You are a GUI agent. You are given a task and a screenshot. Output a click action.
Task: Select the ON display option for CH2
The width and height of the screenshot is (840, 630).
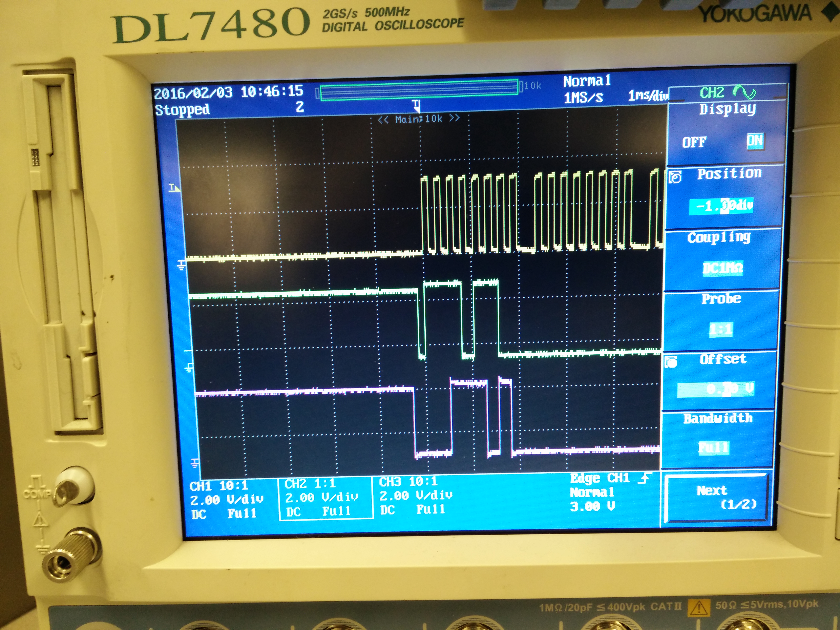point(755,141)
